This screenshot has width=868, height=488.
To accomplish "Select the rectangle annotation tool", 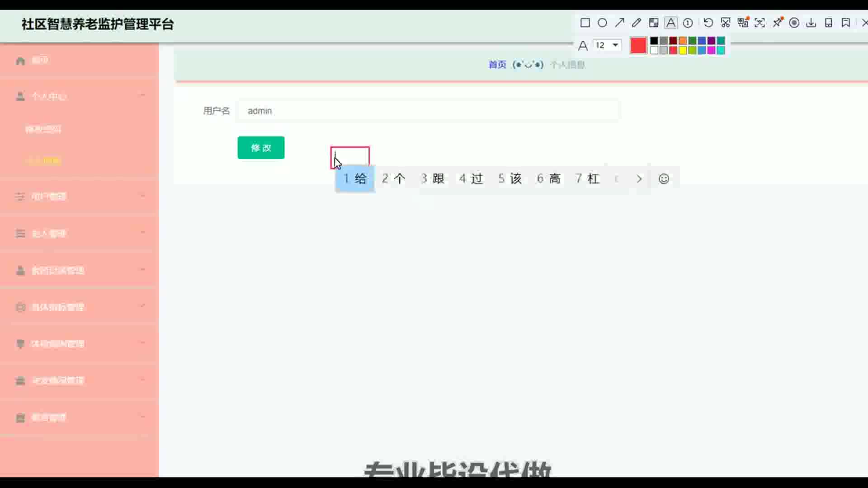I will pyautogui.click(x=585, y=23).
